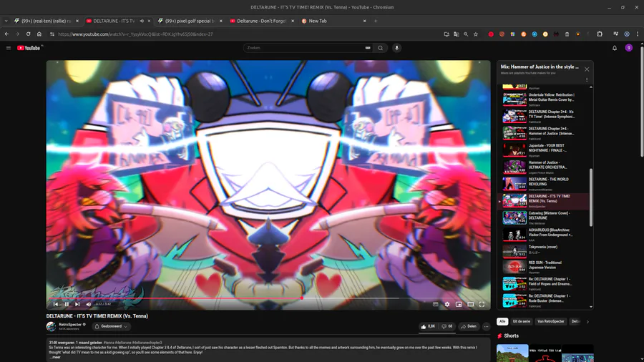Open the extensions puzzle menu

pyautogui.click(x=600, y=34)
